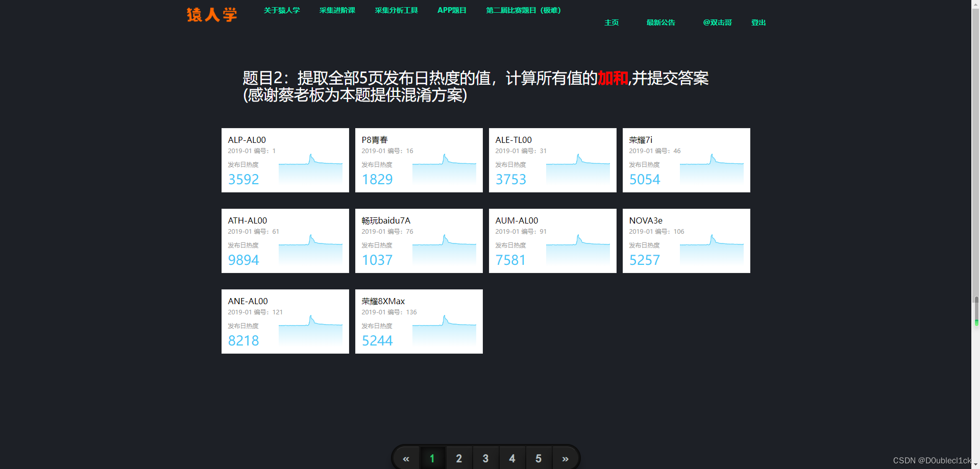This screenshot has height=469, width=980.
Task: Click the trend chart in AUM-AL00 card
Action: (578, 250)
